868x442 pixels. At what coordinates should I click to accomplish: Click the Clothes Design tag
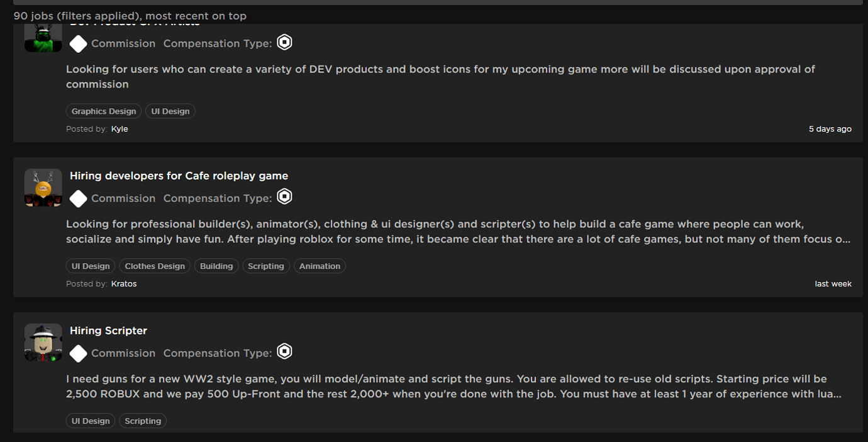(x=155, y=266)
